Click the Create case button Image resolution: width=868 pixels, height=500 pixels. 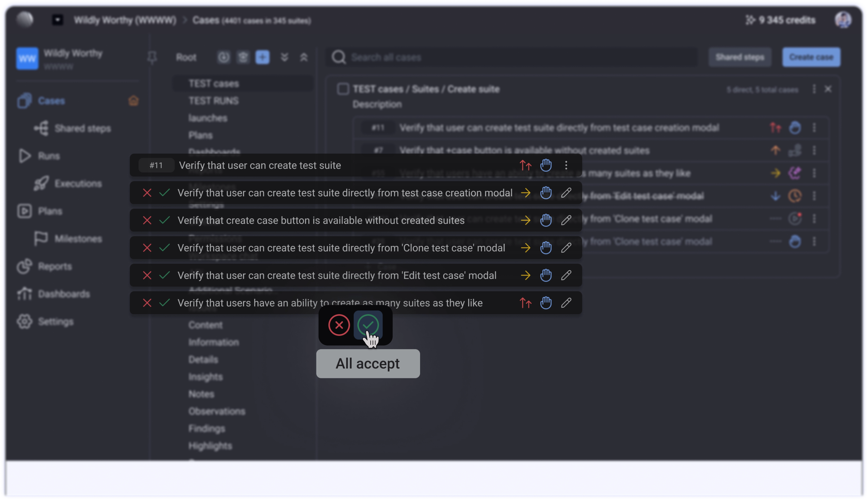click(x=811, y=57)
